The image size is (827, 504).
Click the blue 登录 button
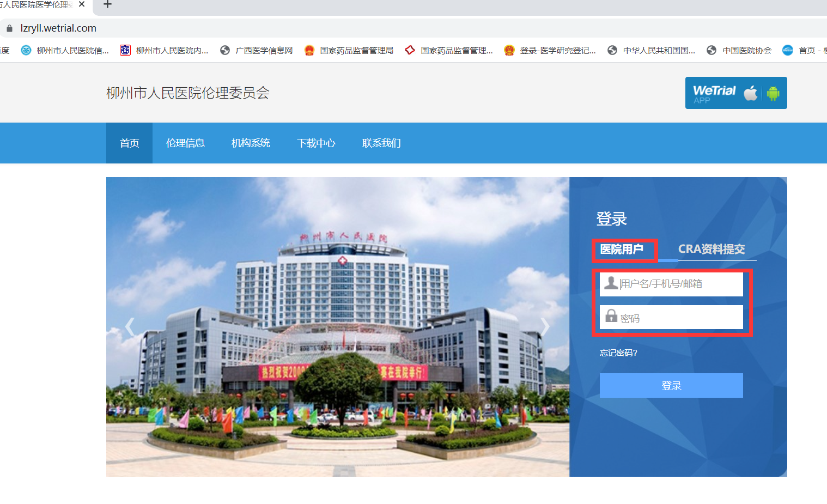(671, 386)
